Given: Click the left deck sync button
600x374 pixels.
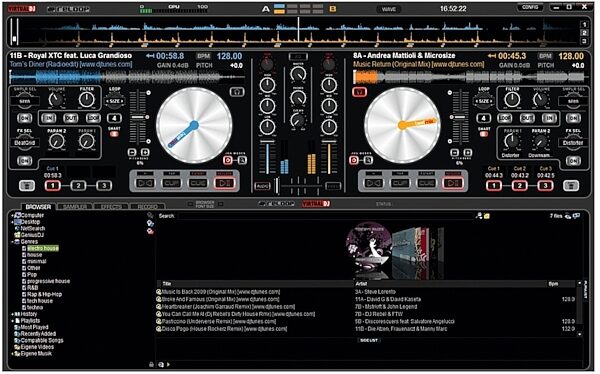Looking at the screenshot, I should click(146, 183).
